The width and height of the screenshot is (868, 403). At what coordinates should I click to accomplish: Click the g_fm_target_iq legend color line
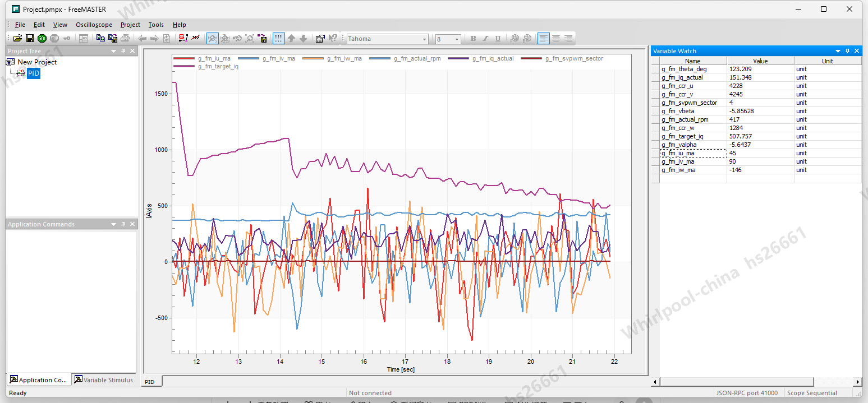[x=184, y=66]
